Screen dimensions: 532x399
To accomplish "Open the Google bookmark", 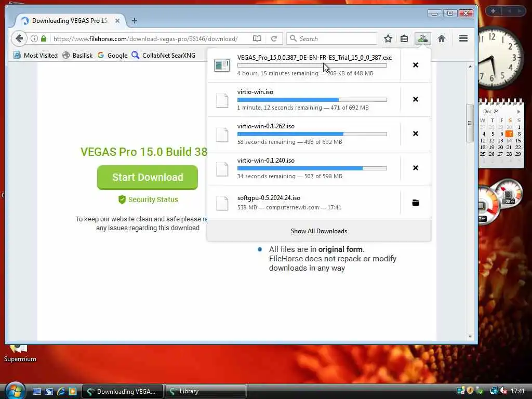I will [x=112, y=55].
